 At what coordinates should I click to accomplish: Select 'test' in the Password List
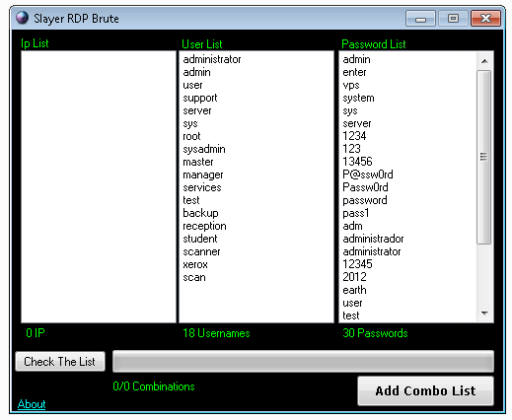tap(351, 315)
